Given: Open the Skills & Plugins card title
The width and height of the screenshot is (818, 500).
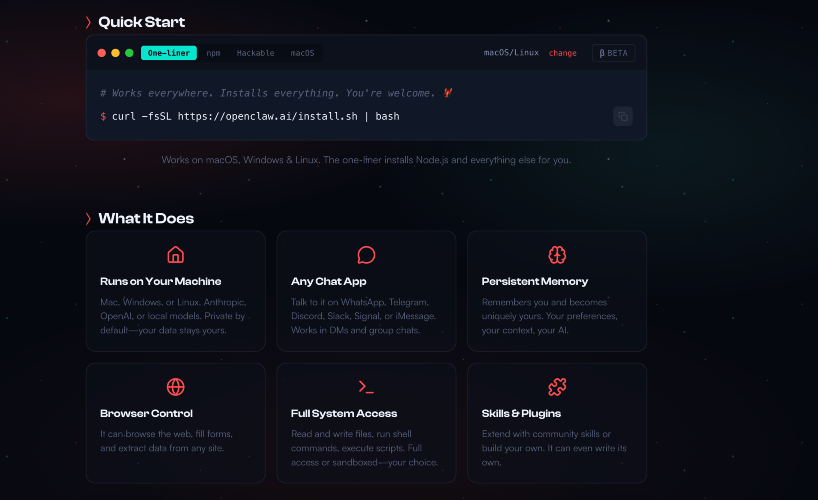Looking at the screenshot, I should (521, 413).
